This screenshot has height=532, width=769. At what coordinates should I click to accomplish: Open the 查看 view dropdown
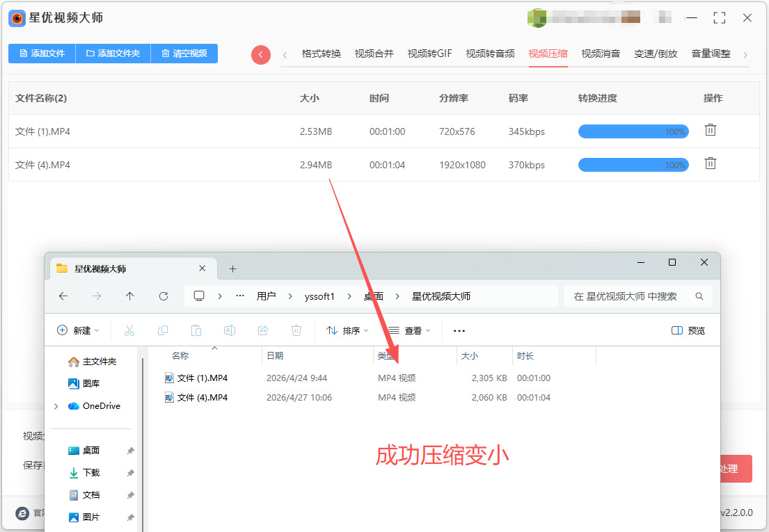click(x=409, y=330)
